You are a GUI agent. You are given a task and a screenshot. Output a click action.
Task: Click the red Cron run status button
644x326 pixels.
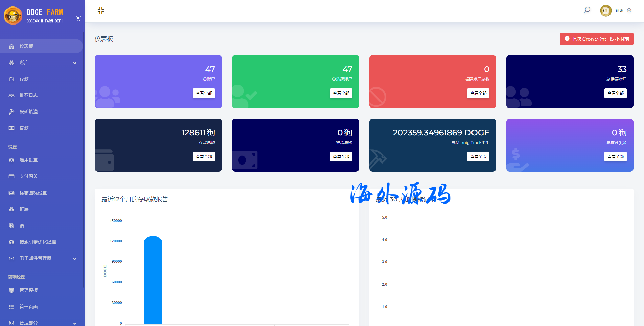coord(596,39)
